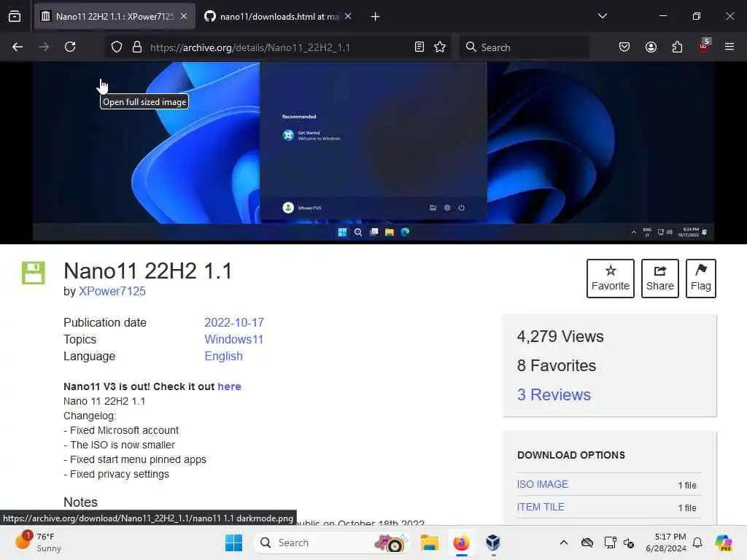Open the Firefox hamburger application menu
Image resolution: width=747 pixels, height=560 pixels.
point(729,47)
